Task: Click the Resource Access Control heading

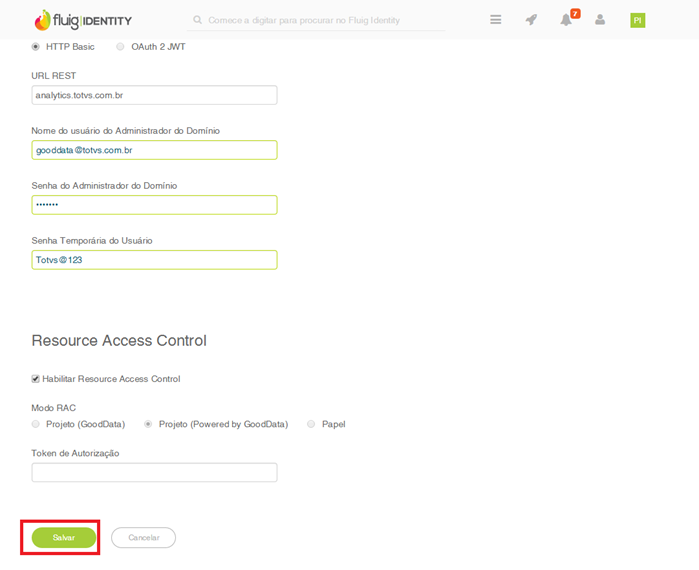Action: point(119,340)
